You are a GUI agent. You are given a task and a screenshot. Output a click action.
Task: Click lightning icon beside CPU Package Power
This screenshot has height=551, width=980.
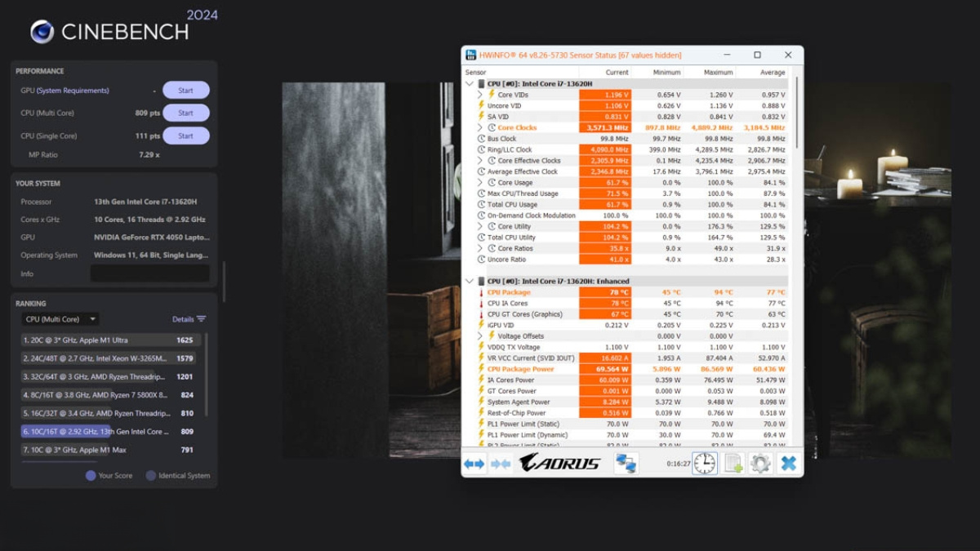pyautogui.click(x=481, y=369)
